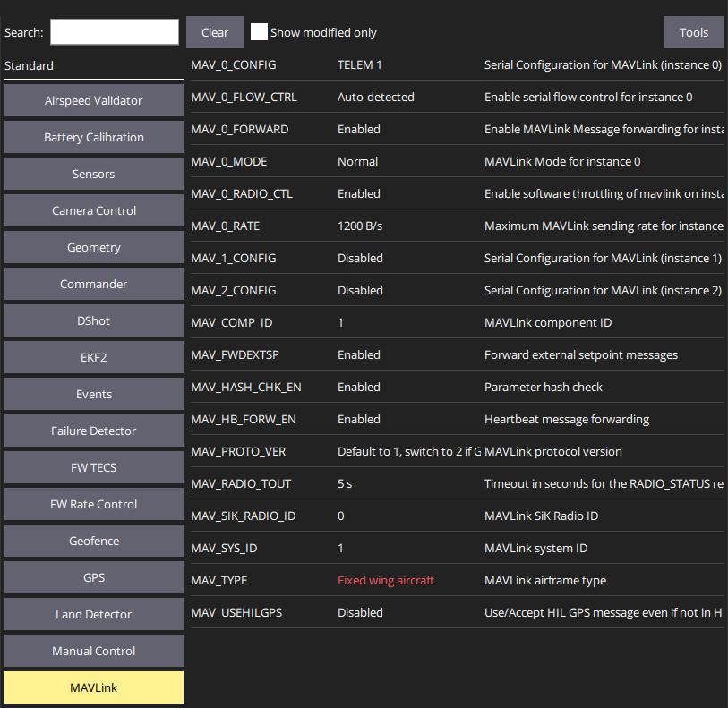Open the MAV_0_CONFIG TELEM 1 parameter
The height and width of the screenshot is (708, 728).
359,64
